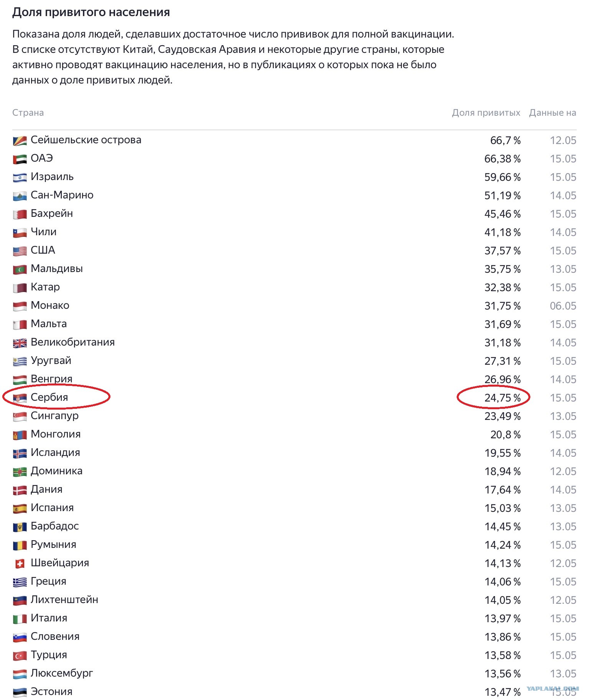Click the Turkey flag icon
Viewport: 589px width, 700px height.
[20, 656]
